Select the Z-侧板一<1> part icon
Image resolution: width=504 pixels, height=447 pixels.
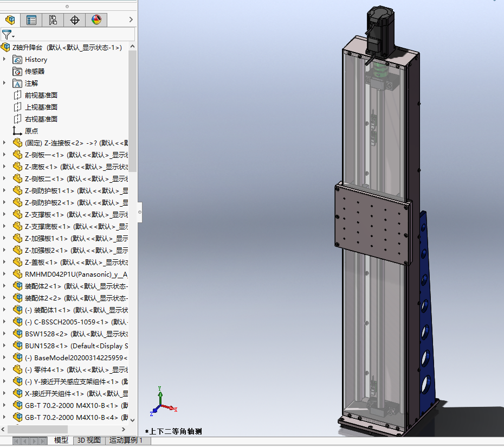click(x=17, y=155)
